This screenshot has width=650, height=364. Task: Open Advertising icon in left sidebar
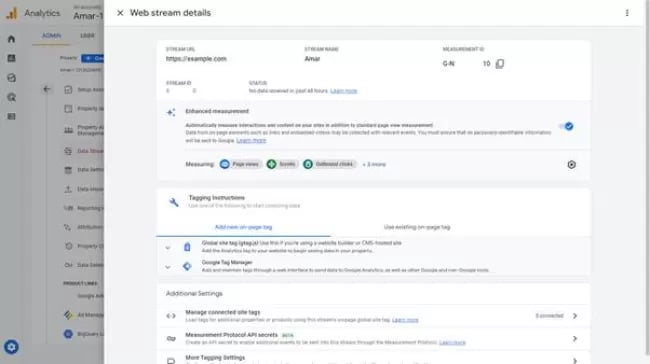(12, 97)
